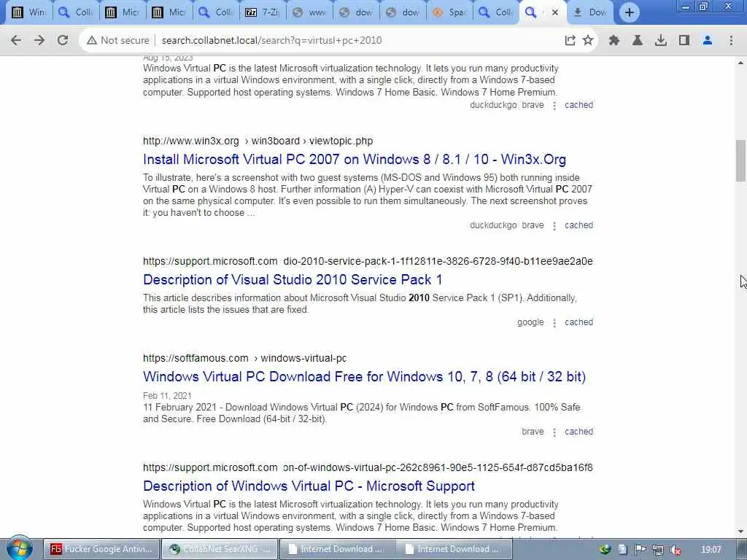Click the http://www.win3x.org URL text
Viewport: 747px width, 560px height.
point(191,141)
